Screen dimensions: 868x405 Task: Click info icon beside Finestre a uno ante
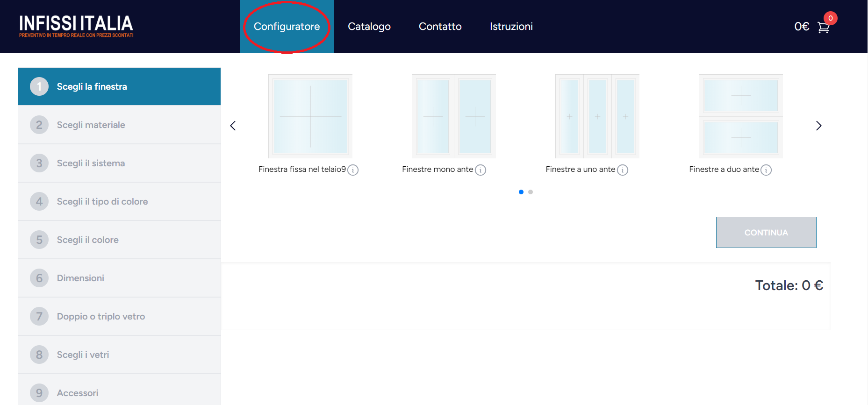[x=623, y=170]
